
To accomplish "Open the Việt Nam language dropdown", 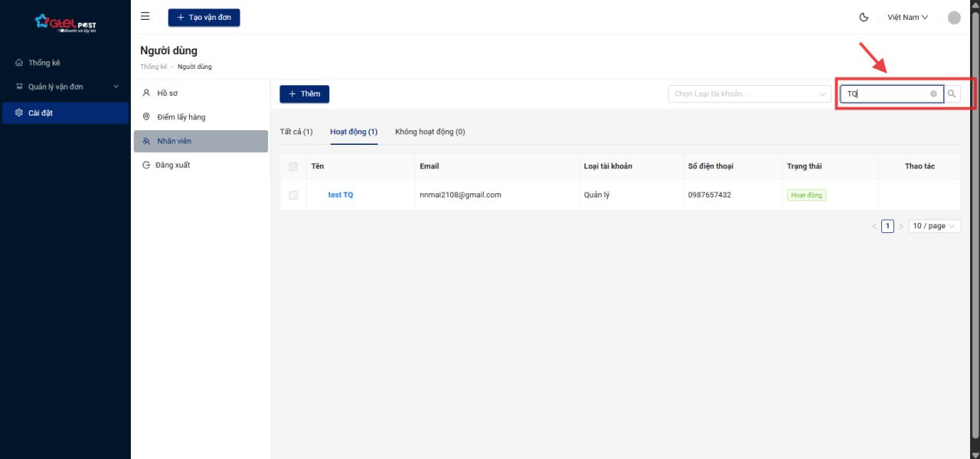I will tap(907, 17).
